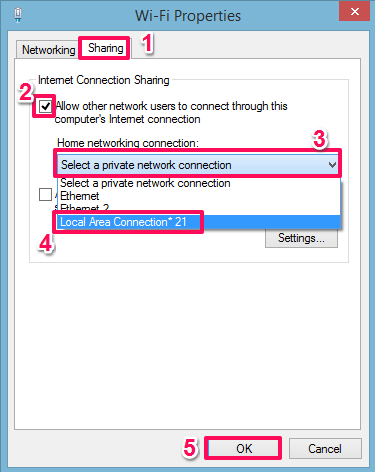Click the Allow other network users label text

click(x=171, y=112)
